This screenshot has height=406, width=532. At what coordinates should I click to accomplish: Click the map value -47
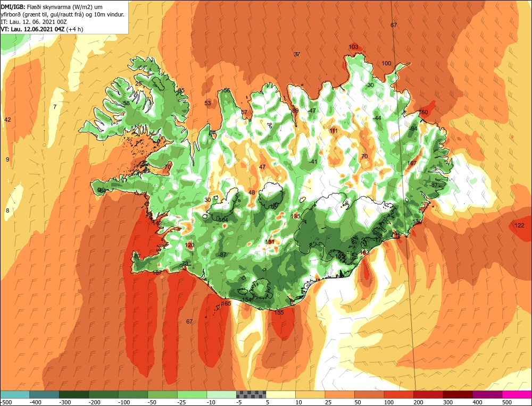(311, 111)
